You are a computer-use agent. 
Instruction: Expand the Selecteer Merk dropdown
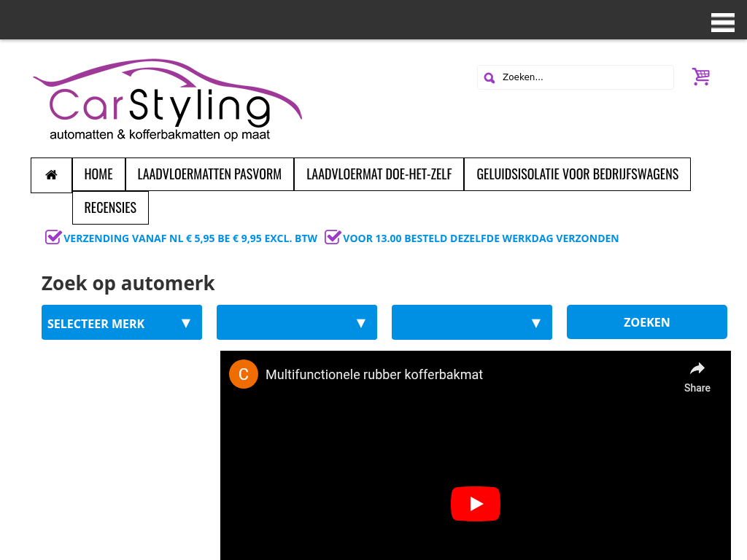[122, 323]
